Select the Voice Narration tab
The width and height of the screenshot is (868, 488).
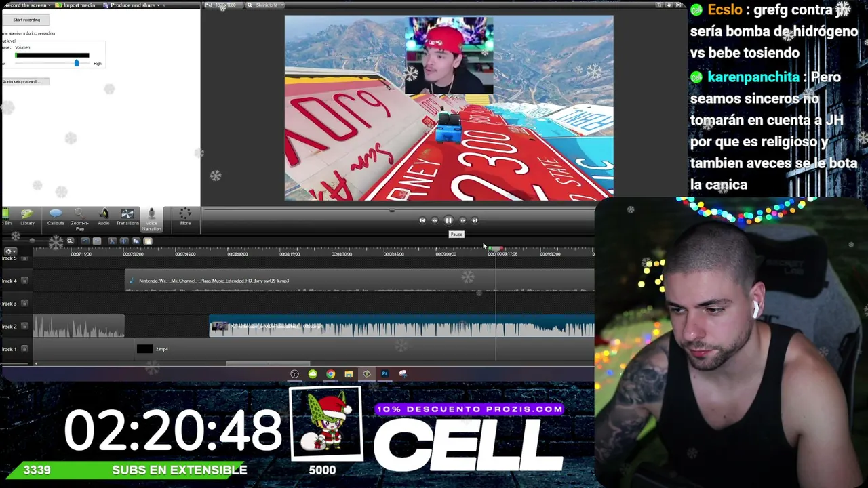151,219
